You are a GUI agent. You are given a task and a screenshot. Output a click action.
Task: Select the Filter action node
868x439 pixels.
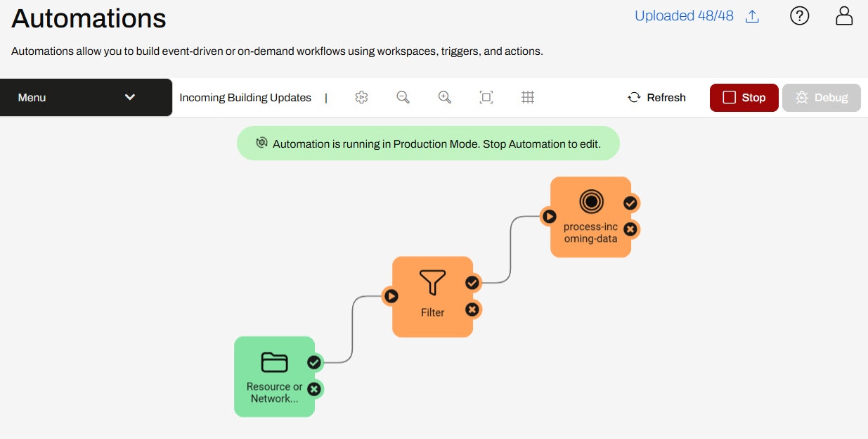[432, 296]
